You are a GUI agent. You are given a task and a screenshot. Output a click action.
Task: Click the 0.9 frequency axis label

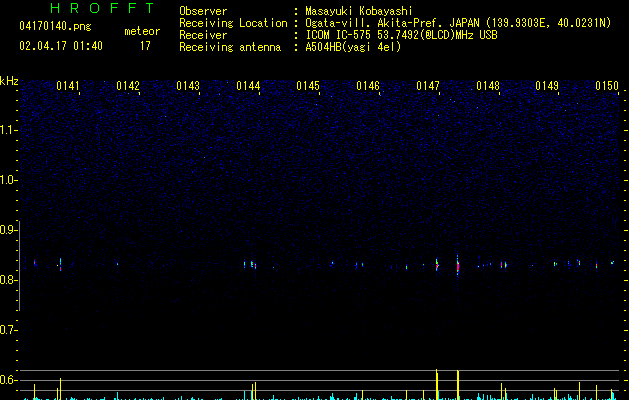tap(8, 230)
